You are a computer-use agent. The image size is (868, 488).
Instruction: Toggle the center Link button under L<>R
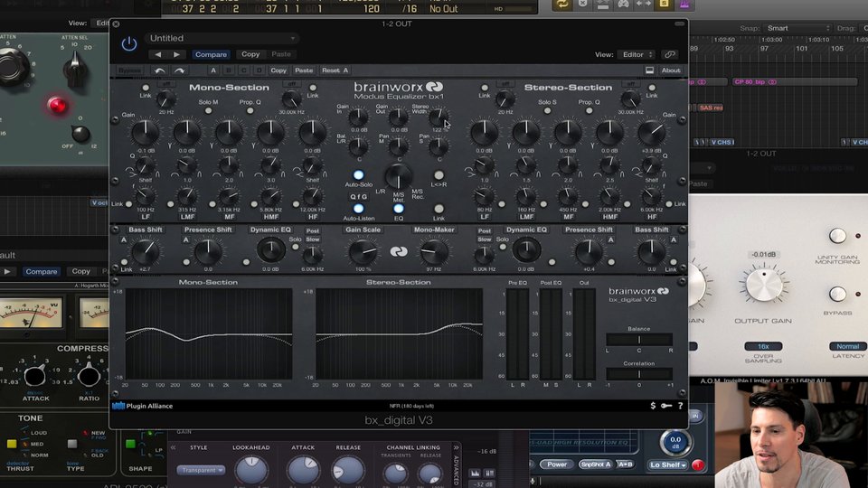pos(439,209)
